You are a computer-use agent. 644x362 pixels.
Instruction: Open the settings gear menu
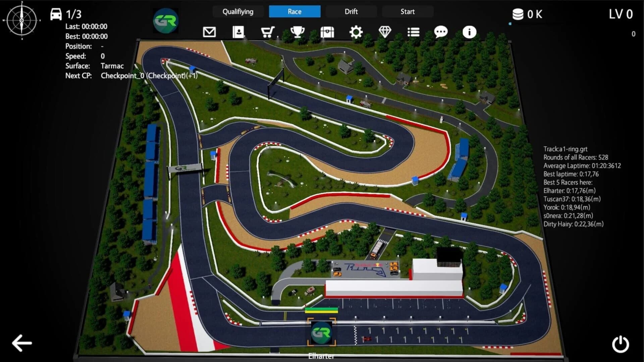[x=356, y=32]
